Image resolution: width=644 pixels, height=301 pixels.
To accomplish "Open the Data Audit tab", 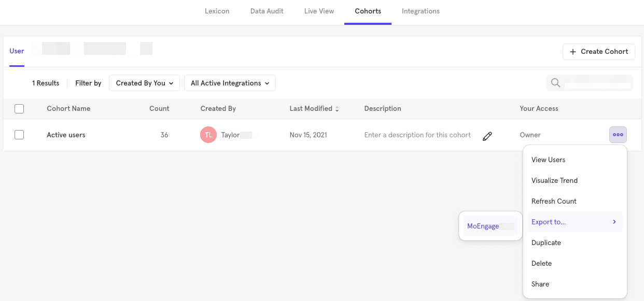I will 267,11.
